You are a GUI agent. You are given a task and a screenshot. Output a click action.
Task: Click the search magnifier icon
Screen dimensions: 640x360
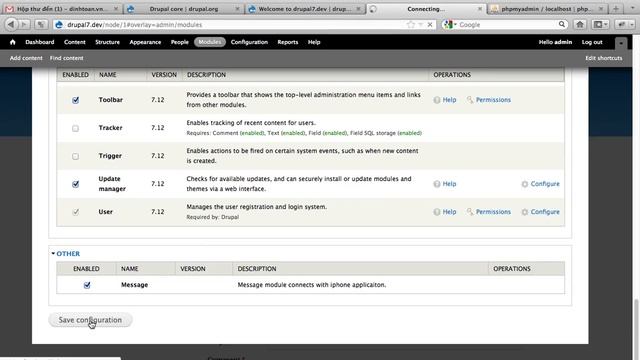[562, 24]
